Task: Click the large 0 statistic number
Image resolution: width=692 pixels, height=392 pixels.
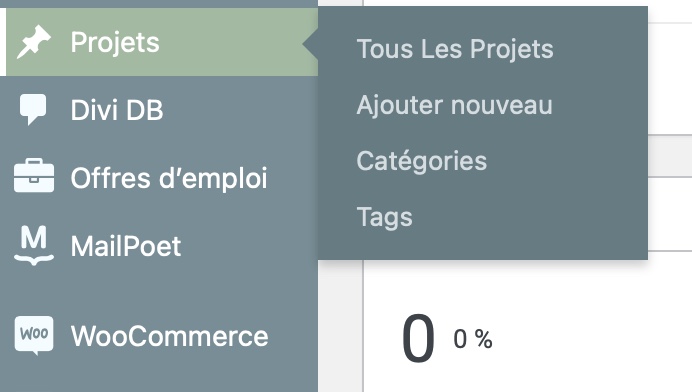Action: 418,339
